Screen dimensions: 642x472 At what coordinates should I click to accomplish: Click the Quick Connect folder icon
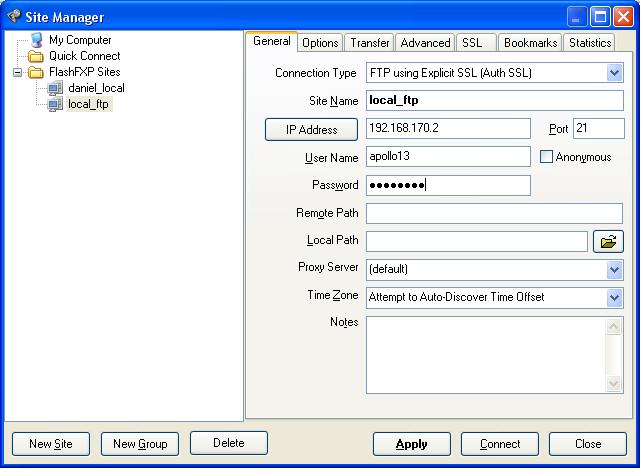[x=37, y=57]
